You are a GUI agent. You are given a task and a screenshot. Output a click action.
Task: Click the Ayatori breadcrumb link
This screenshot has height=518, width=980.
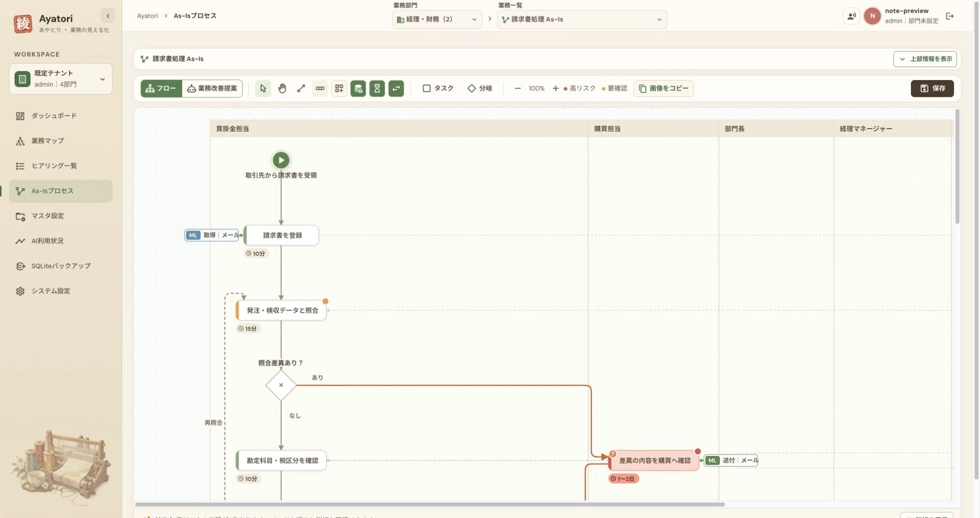point(147,16)
